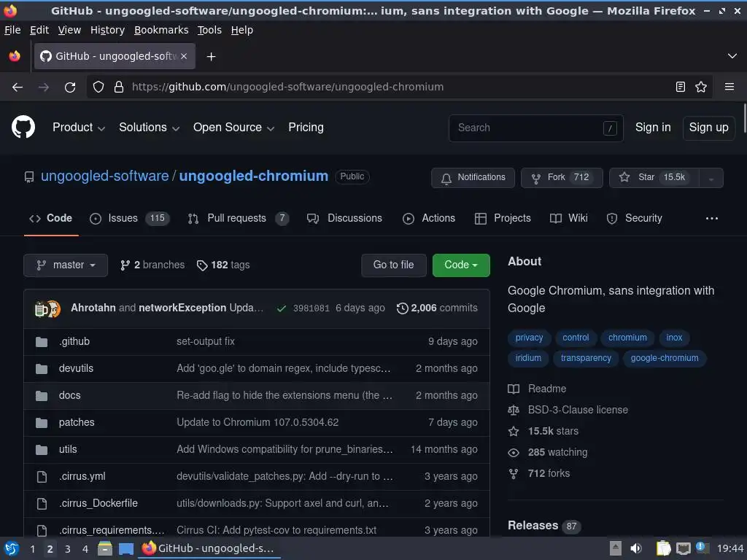Bookmark this page with the star icon
The height and width of the screenshot is (560, 747).
pos(701,87)
